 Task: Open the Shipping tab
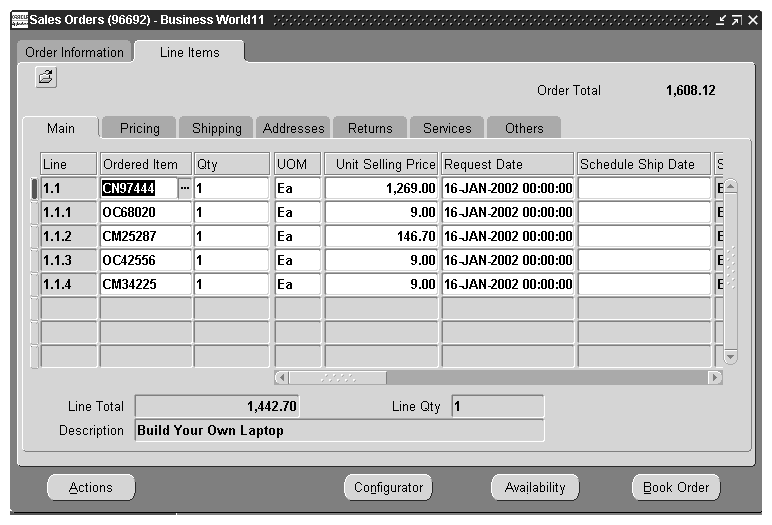click(x=217, y=128)
